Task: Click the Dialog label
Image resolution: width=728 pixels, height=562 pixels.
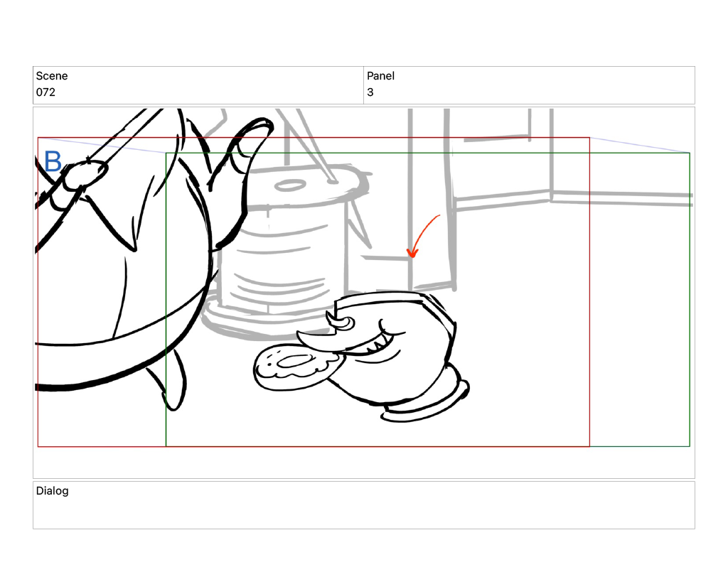Action: [x=53, y=491]
